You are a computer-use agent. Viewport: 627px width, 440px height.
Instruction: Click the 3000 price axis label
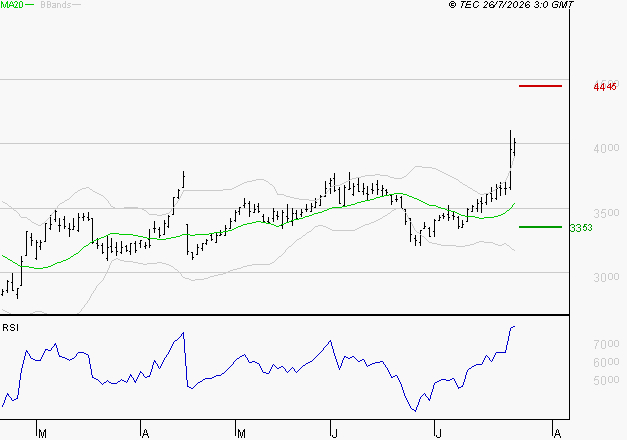(606, 277)
